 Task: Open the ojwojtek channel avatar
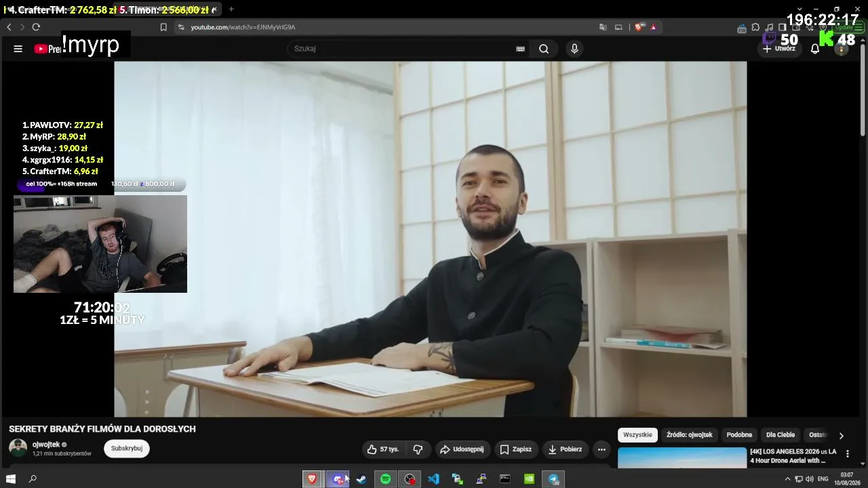pyautogui.click(x=18, y=448)
